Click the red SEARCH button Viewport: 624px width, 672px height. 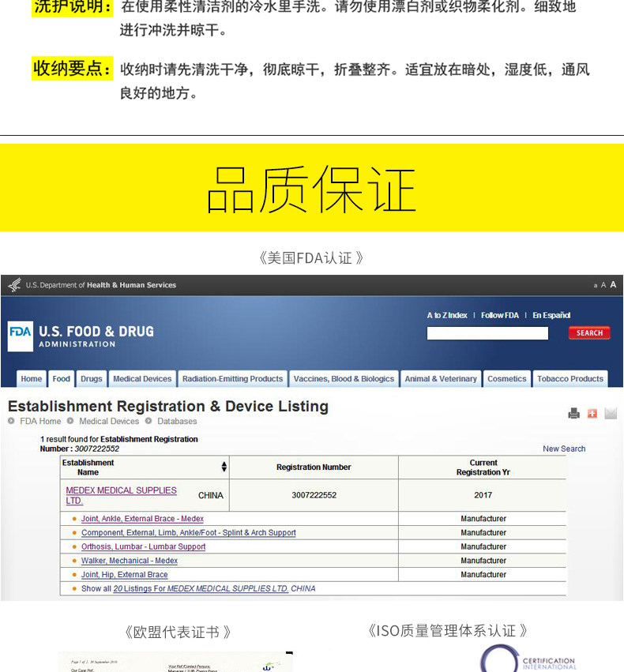(589, 333)
